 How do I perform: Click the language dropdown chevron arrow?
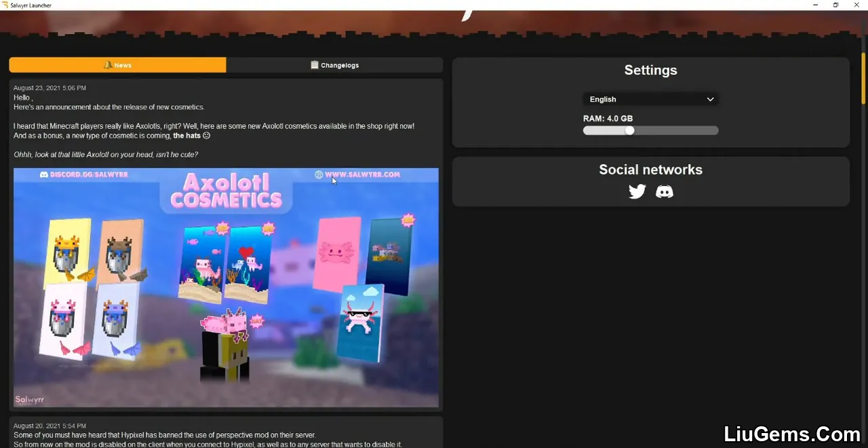point(710,99)
